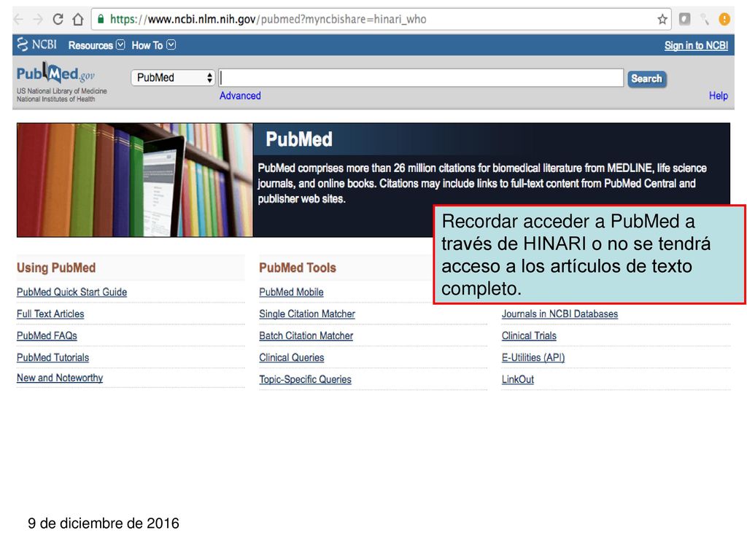This screenshot has width=747, height=560.
Task: Open the E-Utilities (API) link
Action: tap(533, 357)
